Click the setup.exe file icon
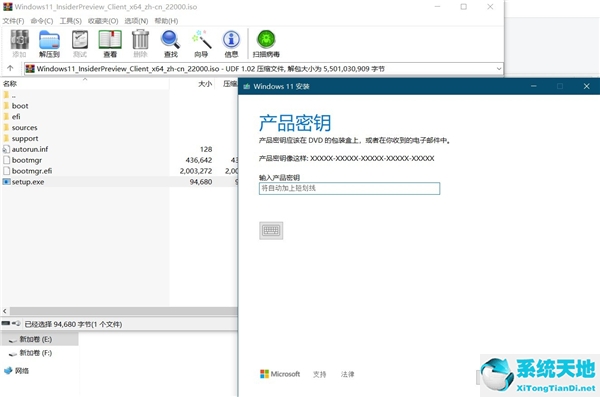The image size is (600, 397). (6, 182)
